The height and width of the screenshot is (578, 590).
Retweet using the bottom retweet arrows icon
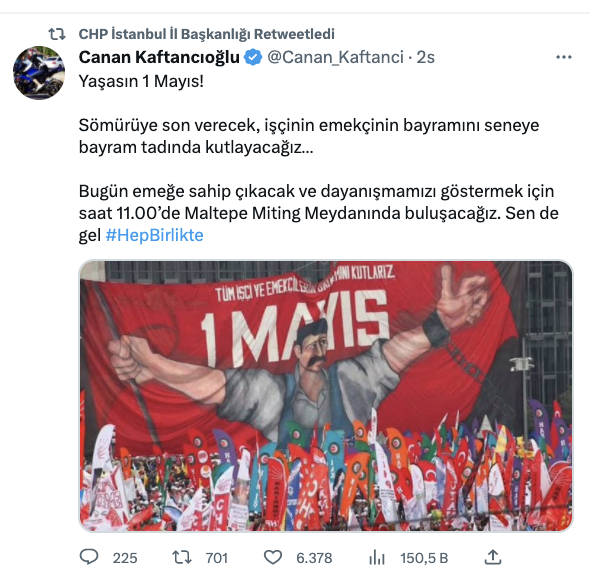(x=182, y=557)
